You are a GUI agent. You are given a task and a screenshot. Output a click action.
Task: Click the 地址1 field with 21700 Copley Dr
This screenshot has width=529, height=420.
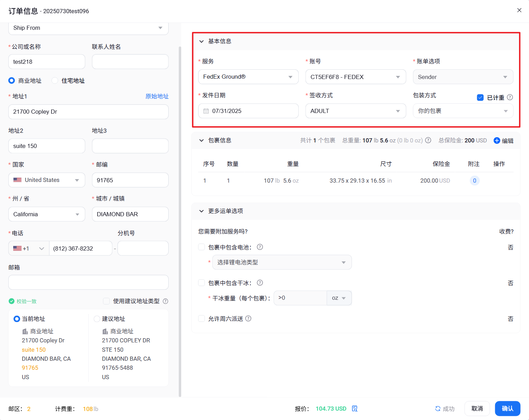(x=88, y=112)
